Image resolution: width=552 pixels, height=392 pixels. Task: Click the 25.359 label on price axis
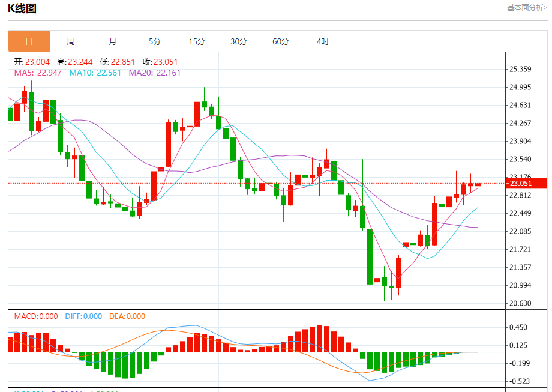[x=520, y=69]
